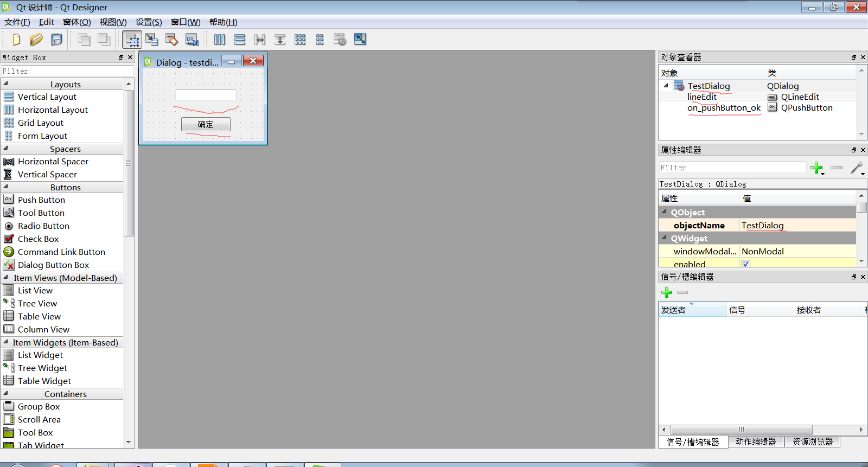Apply the Lay Out Horizontally toolbar icon

pos(220,40)
